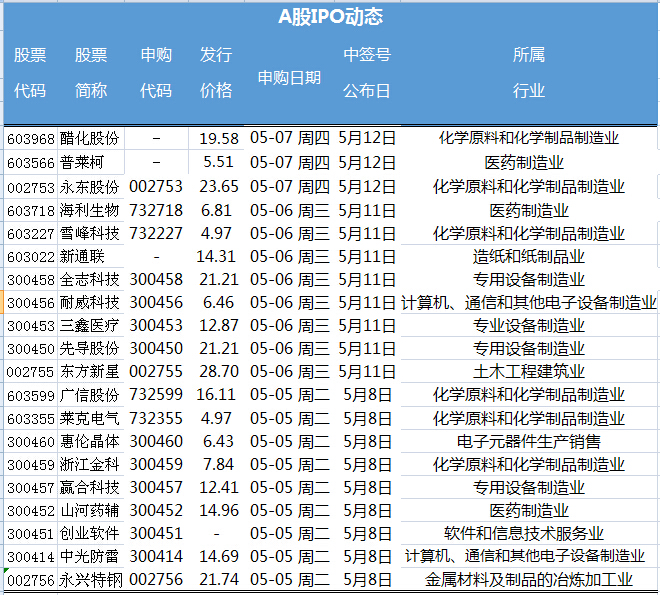Select price cell 12.87
Viewport: 660px width, 595px height.
coord(219,325)
